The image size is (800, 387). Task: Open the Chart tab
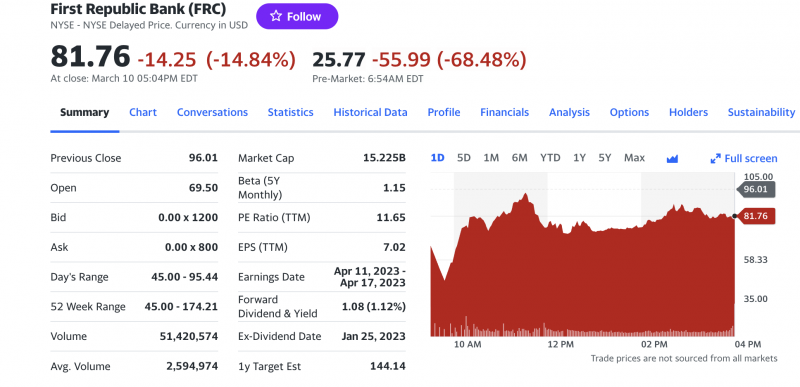143,112
